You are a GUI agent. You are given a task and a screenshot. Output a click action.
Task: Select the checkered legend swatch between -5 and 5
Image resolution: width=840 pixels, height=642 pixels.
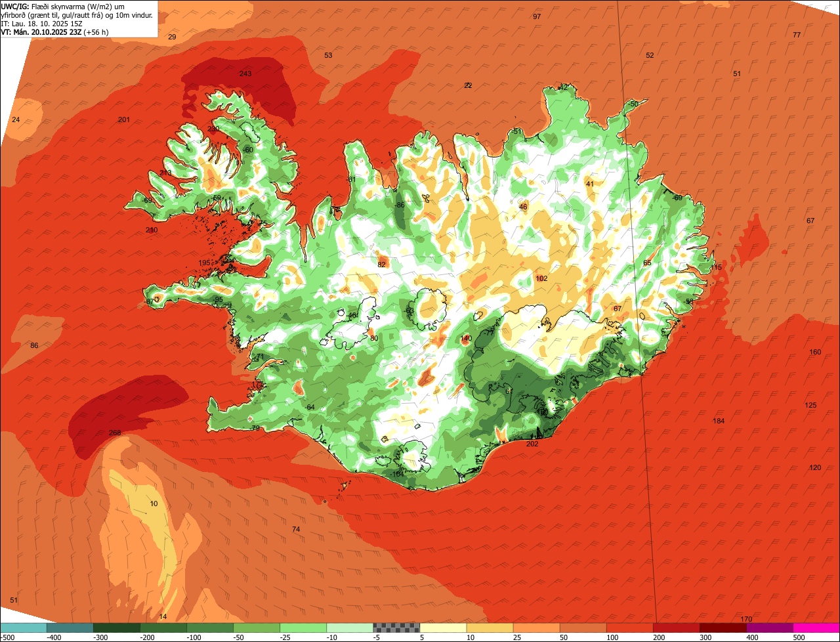[396, 628]
